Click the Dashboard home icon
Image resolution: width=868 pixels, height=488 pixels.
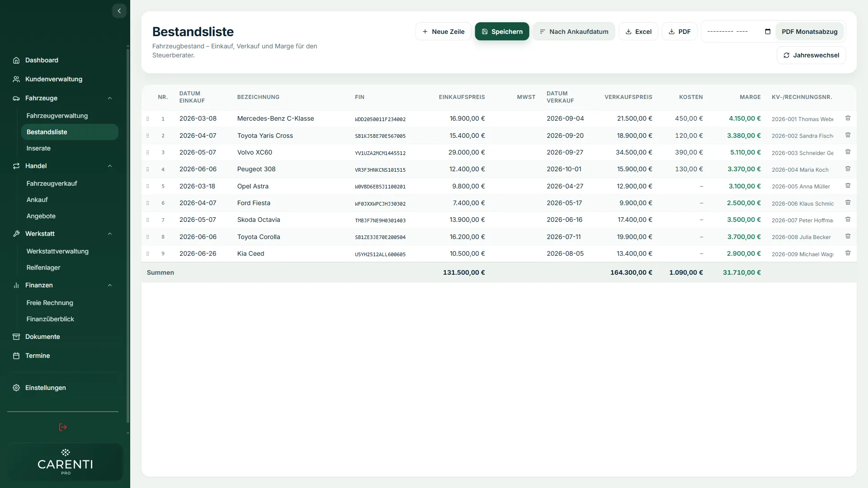[x=16, y=60]
